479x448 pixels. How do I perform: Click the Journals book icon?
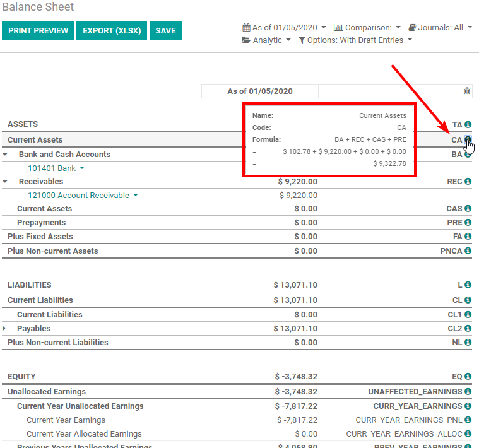click(412, 28)
